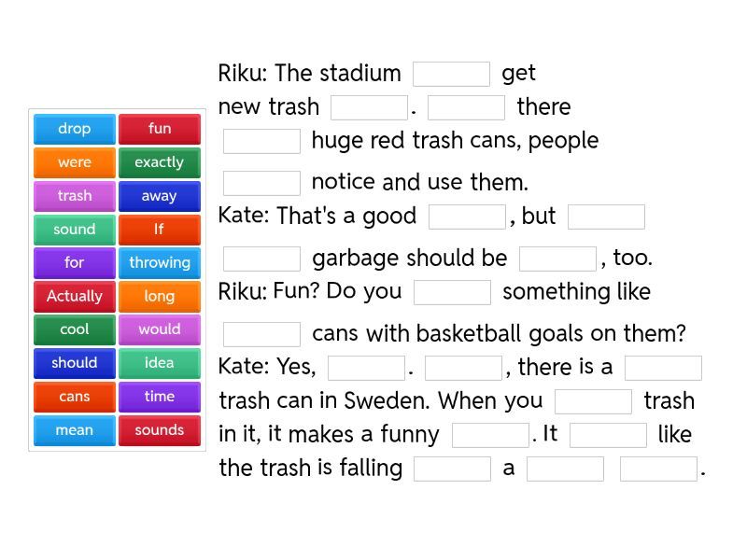Pick the 'idea' word tile

(160, 363)
